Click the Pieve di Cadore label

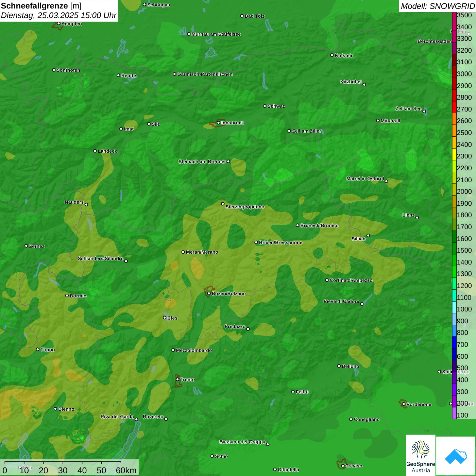point(341,301)
